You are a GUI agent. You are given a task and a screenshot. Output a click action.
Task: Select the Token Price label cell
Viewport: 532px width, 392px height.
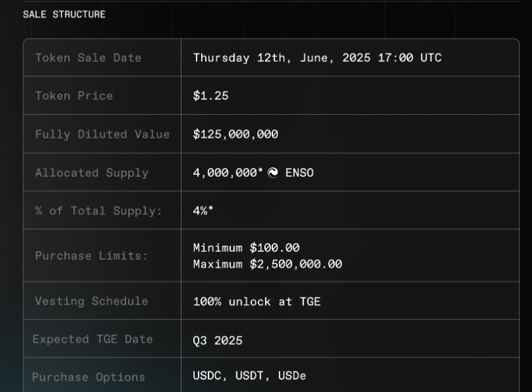[x=102, y=96]
